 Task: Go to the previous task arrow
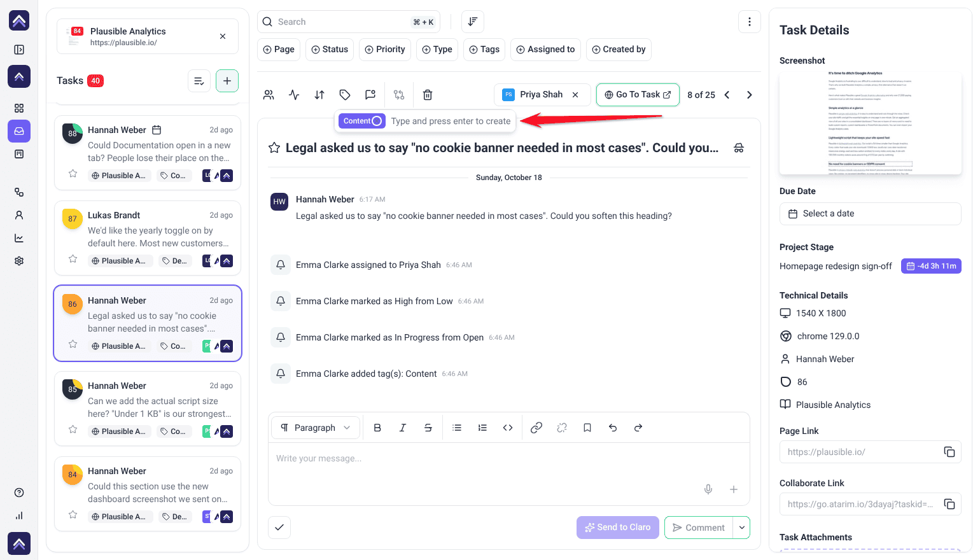727,95
